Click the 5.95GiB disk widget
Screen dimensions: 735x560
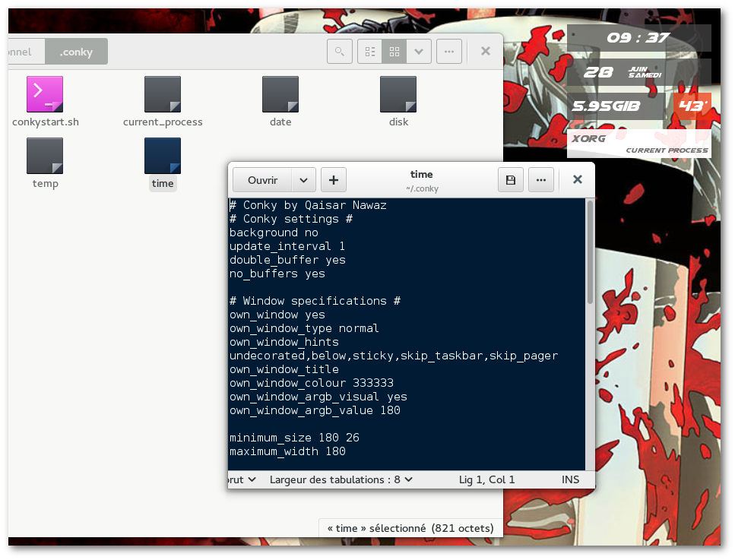(x=616, y=106)
